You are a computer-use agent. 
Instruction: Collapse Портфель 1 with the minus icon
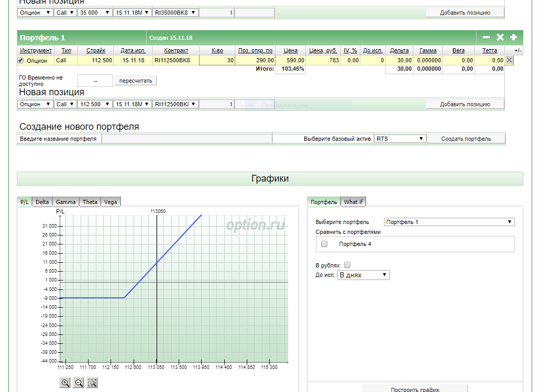[x=486, y=38]
